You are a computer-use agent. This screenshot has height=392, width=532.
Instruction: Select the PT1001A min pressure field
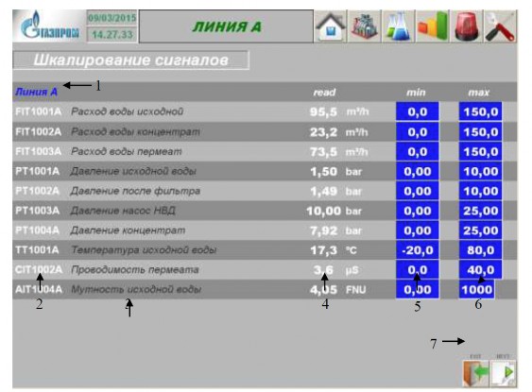pyautogui.click(x=418, y=171)
